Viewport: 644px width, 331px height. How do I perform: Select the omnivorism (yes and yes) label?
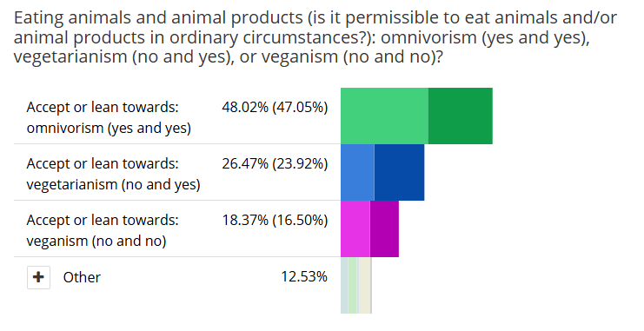tap(109, 128)
